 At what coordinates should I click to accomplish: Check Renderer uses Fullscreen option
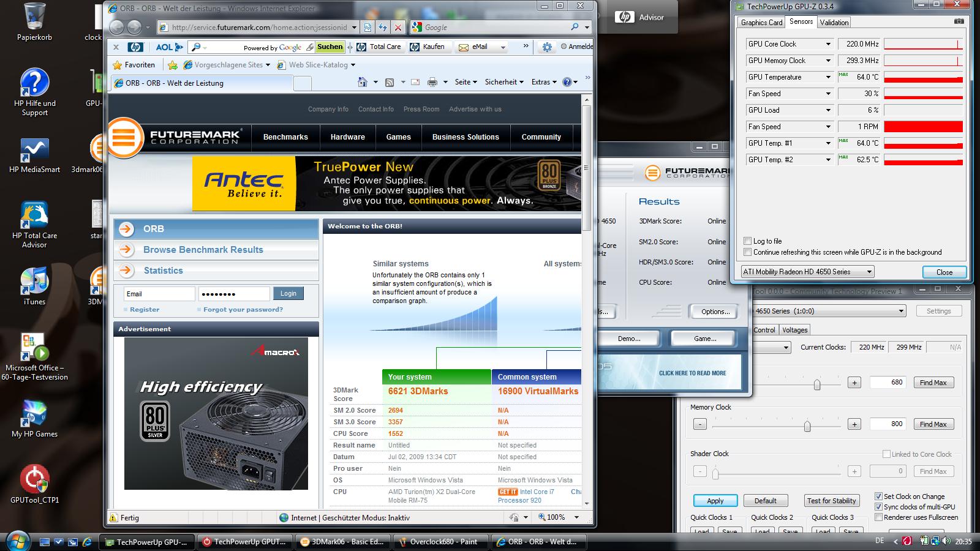click(878, 517)
